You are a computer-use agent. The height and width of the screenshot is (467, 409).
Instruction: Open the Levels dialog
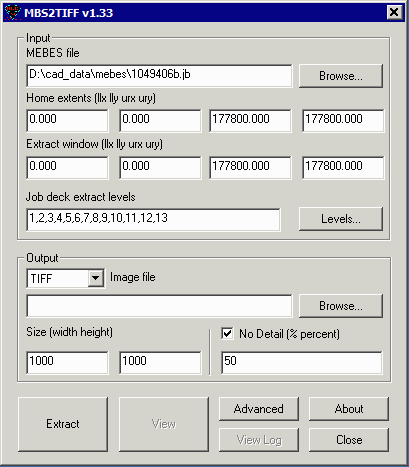[341, 219]
